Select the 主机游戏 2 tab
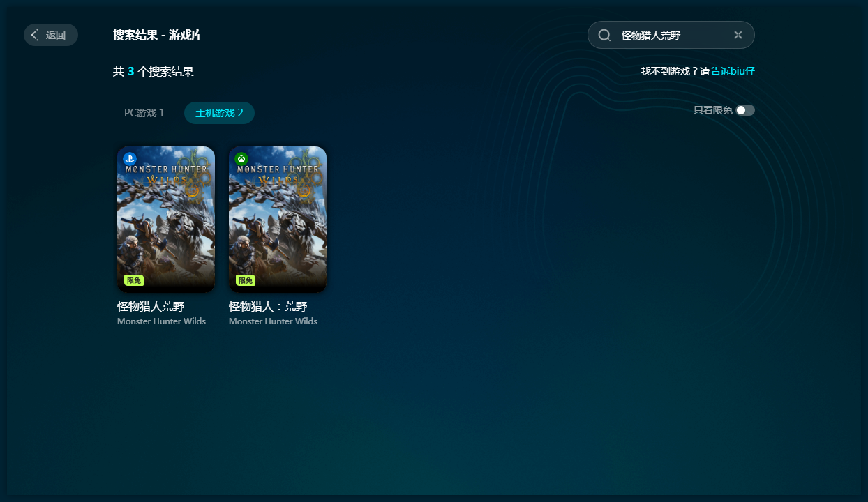 [219, 113]
